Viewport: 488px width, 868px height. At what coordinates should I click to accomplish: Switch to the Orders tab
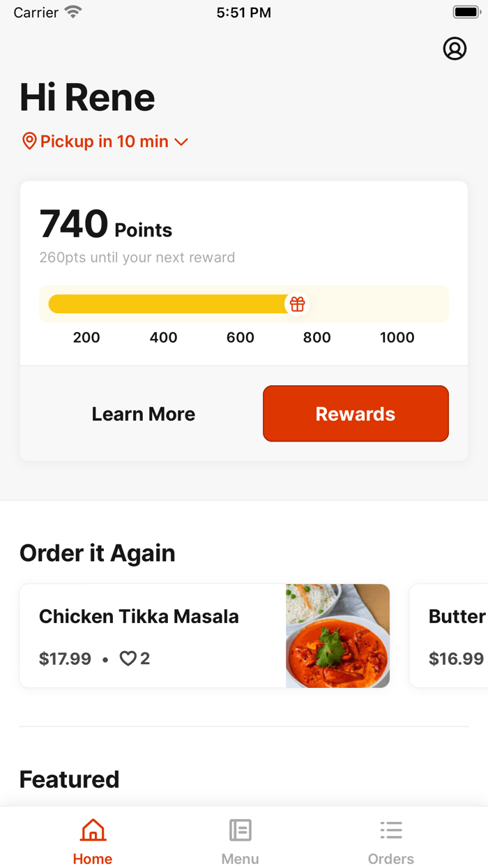click(391, 839)
